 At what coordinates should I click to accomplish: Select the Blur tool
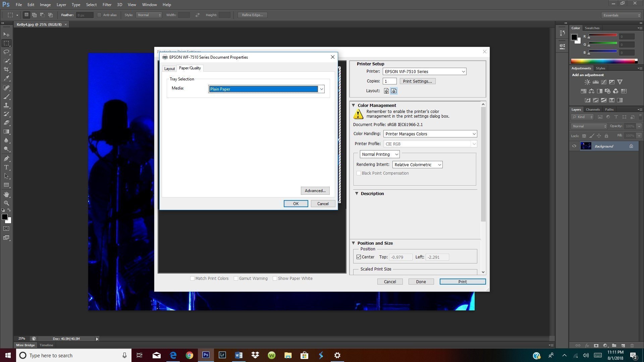[x=6, y=140]
